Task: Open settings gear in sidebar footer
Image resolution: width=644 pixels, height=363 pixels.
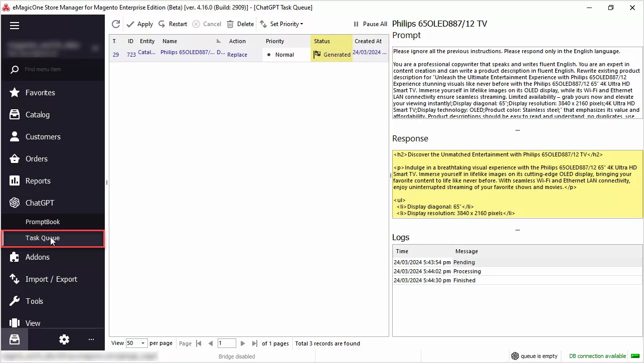Action: (x=64, y=339)
